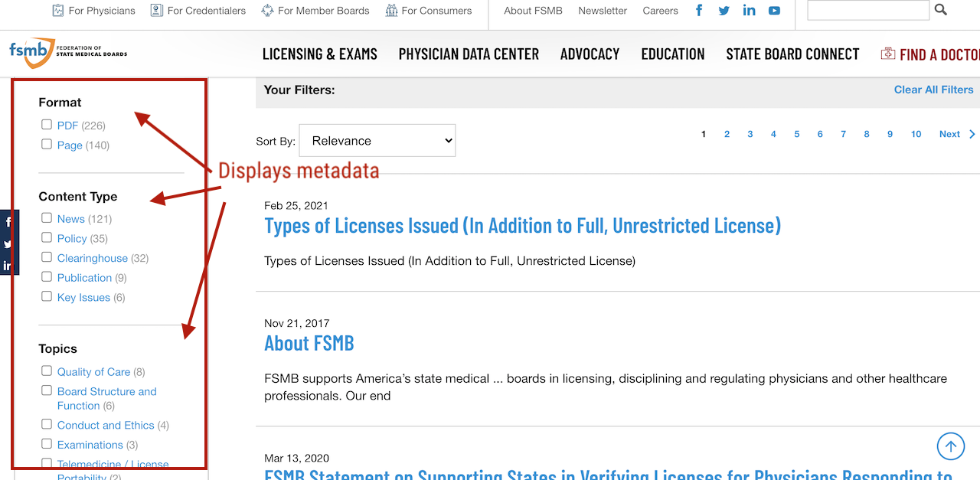
Task: Open the LinkedIn icon in header
Action: point(749,11)
